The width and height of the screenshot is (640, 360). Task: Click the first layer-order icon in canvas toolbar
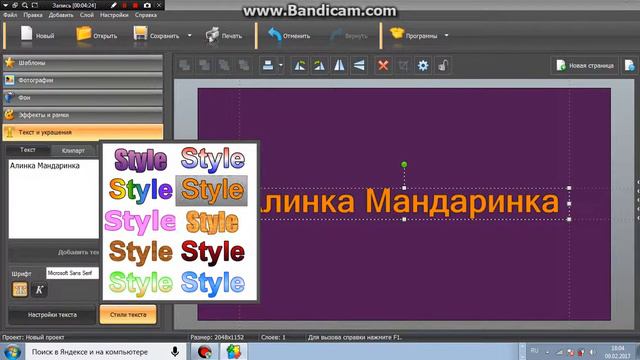[x=185, y=65]
